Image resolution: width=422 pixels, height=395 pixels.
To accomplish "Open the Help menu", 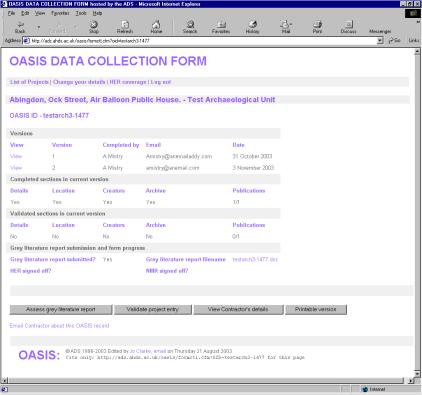I will pyautogui.click(x=97, y=13).
